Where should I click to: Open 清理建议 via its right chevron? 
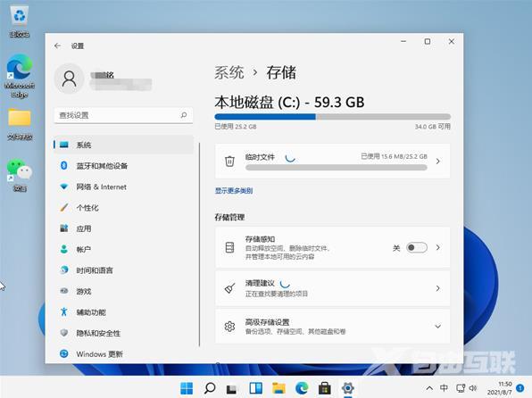[437, 288]
